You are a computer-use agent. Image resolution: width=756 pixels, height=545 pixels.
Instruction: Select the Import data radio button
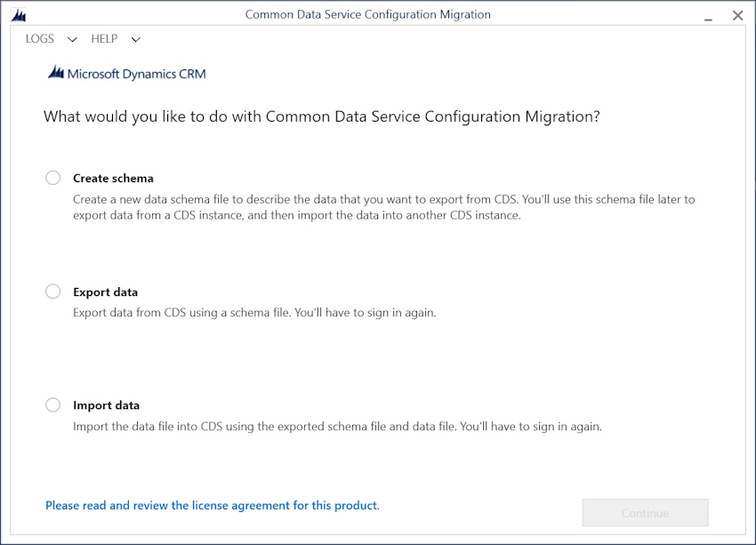tap(53, 405)
